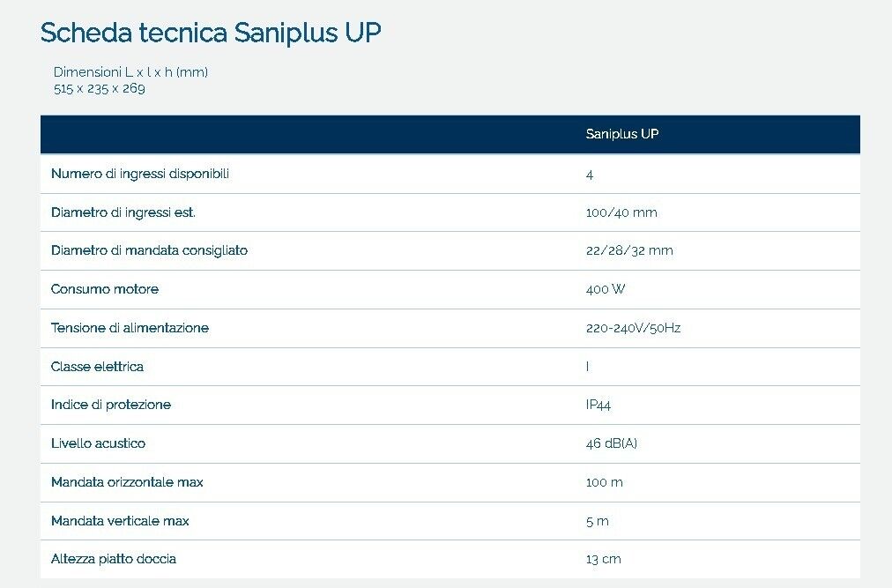
Task: Click the value 100/40 mm
Action: [x=621, y=212]
